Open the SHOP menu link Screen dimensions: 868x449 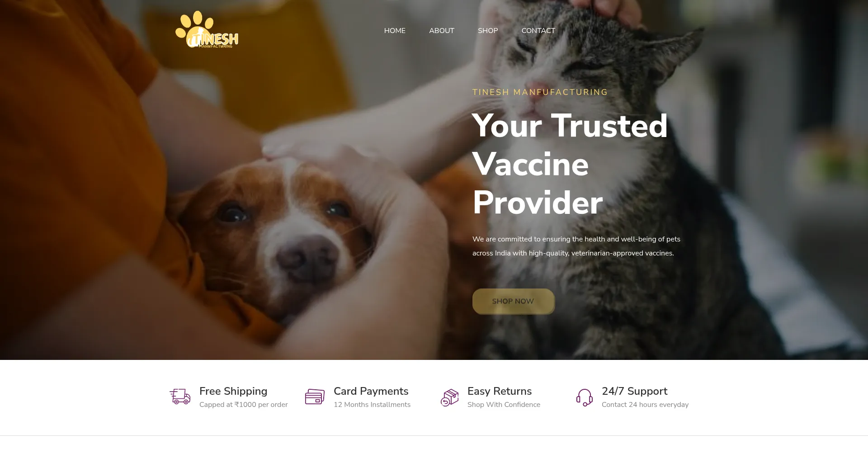[488, 31]
